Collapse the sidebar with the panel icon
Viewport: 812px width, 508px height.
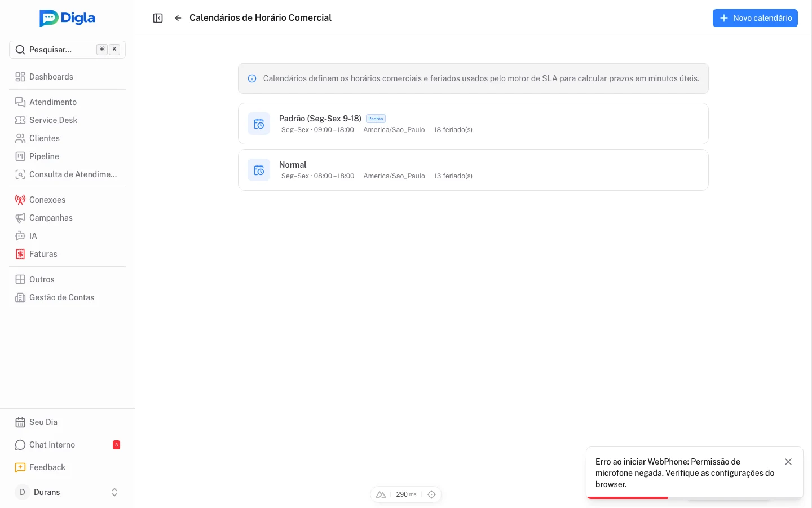tap(158, 18)
